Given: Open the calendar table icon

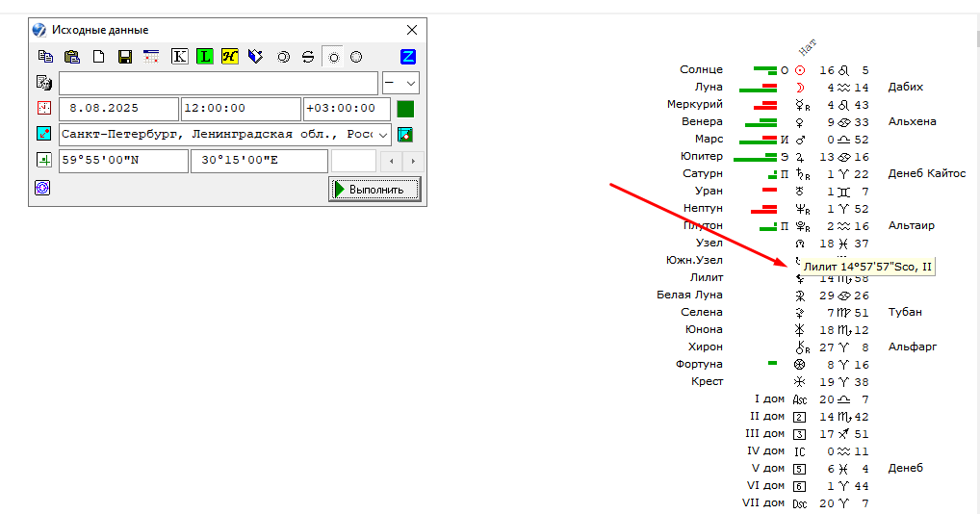Looking at the screenshot, I should tap(150, 57).
